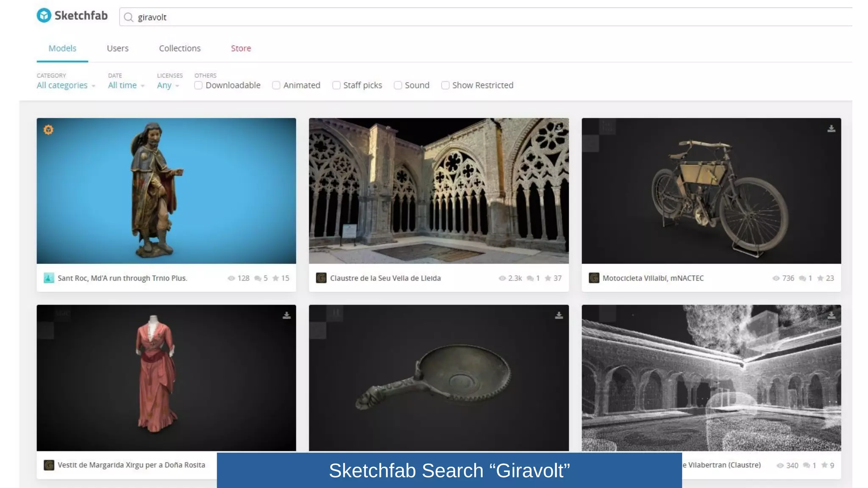Tick the Animated filter checkbox

[276, 86]
